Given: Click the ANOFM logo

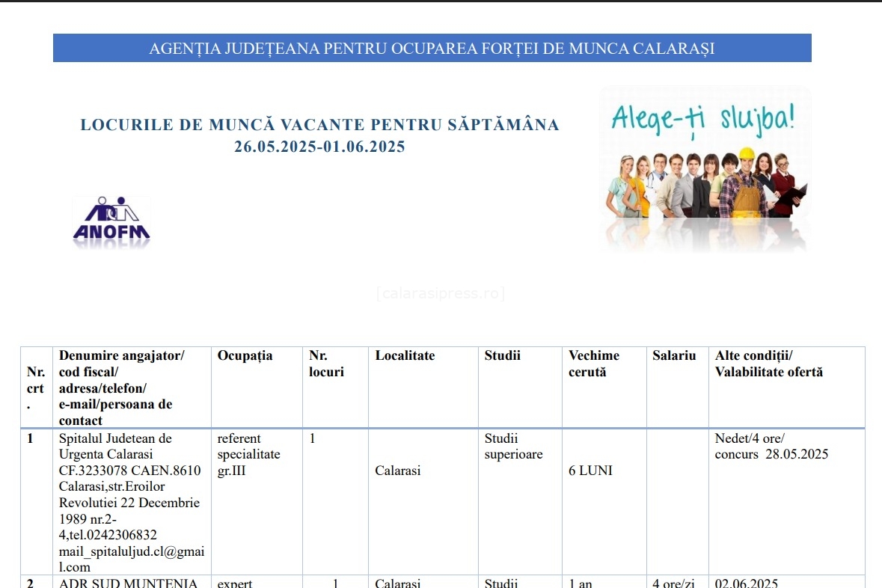Looking at the screenshot, I should click(x=111, y=221).
